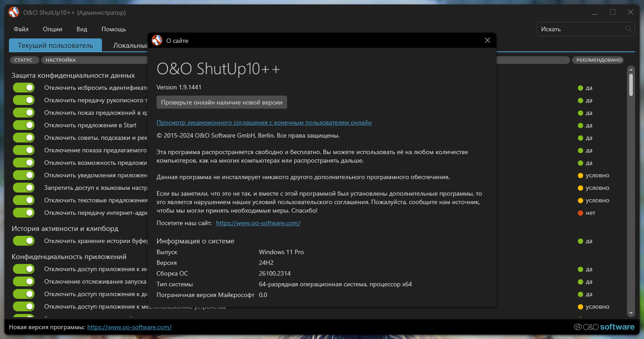Click the green recommended dot for Start suggestions row

580,126
